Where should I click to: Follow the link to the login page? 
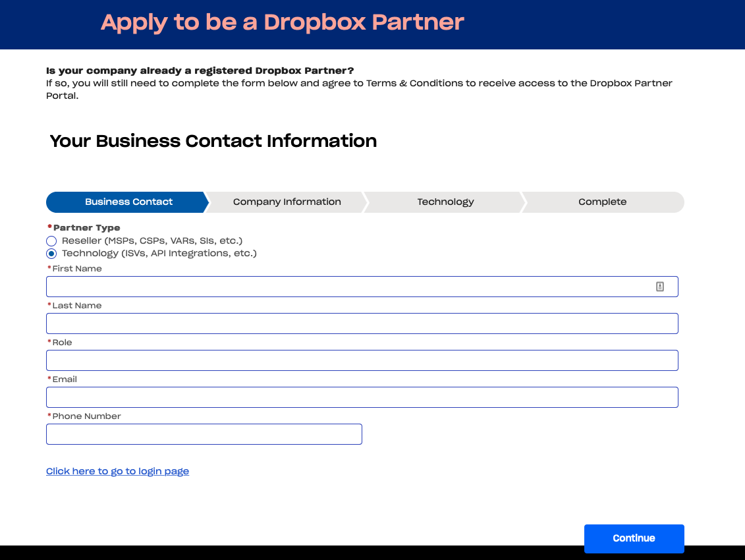click(117, 471)
